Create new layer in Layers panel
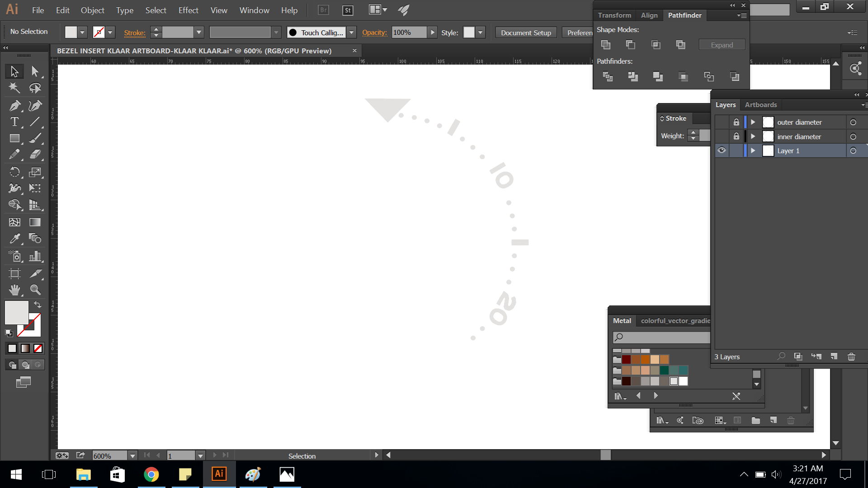 click(834, 357)
